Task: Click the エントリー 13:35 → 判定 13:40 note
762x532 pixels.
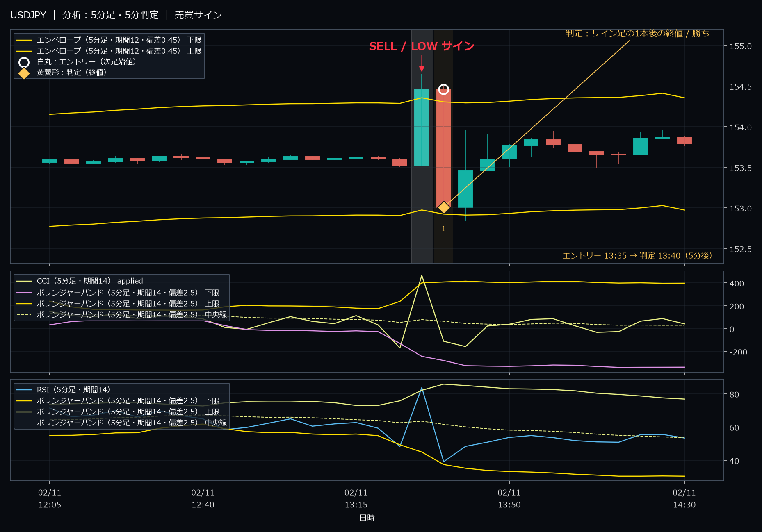Action: click(637, 256)
